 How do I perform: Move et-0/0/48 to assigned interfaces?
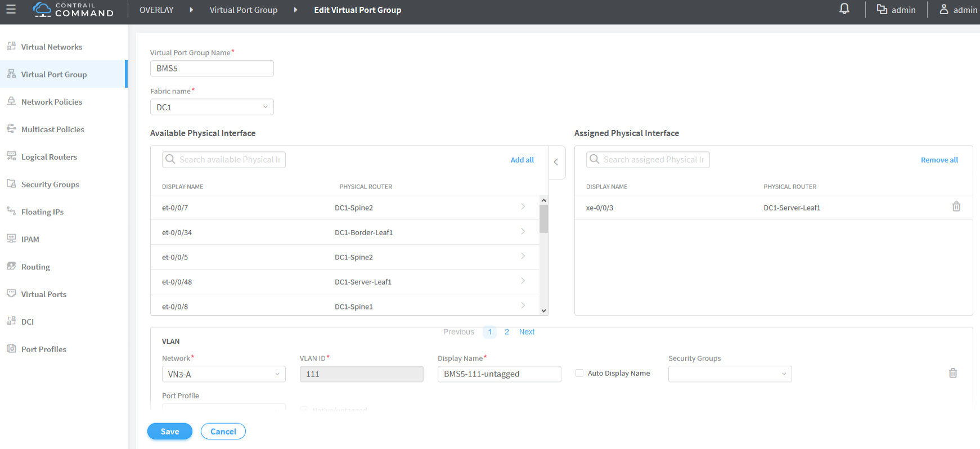523,281
